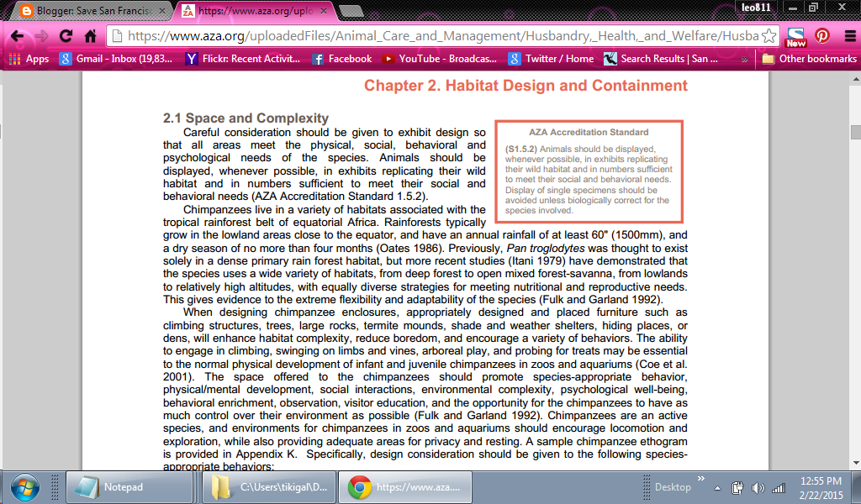Open the browser home page icon
This screenshot has height=504, width=861.
[91, 36]
